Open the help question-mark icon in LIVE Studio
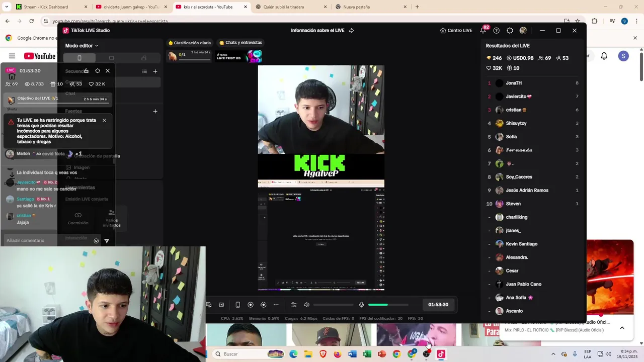644x362 pixels. pyautogui.click(x=497, y=31)
